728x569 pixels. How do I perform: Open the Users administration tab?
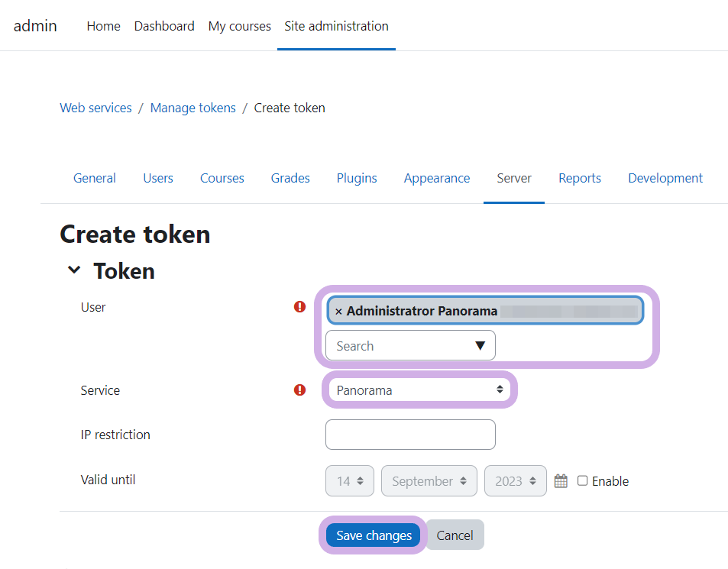[158, 178]
